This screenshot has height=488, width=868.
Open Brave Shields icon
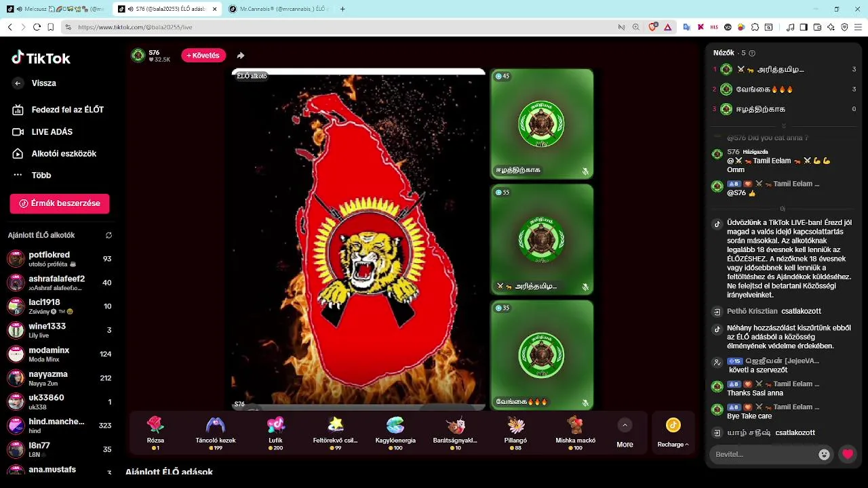pyautogui.click(x=652, y=27)
